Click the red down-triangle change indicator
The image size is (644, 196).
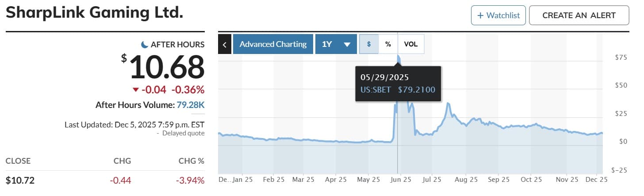[x=136, y=90]
